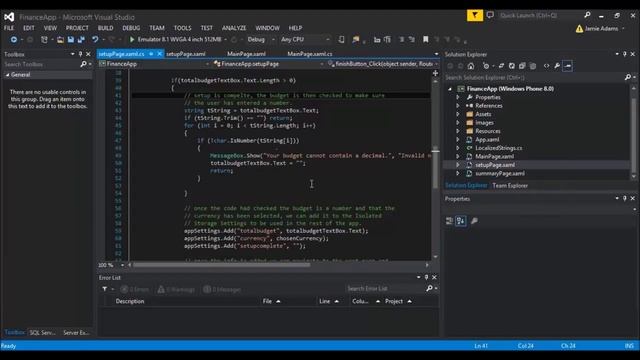Screen dimensions: 640x360
Task: Open the emulator target dropdown arrow
Action: click(225, 40)
